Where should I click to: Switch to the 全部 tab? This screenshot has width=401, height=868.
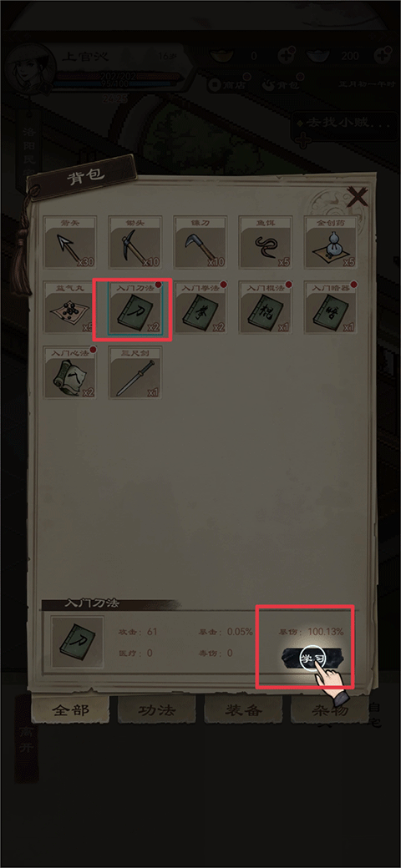(x=70, y=710)
